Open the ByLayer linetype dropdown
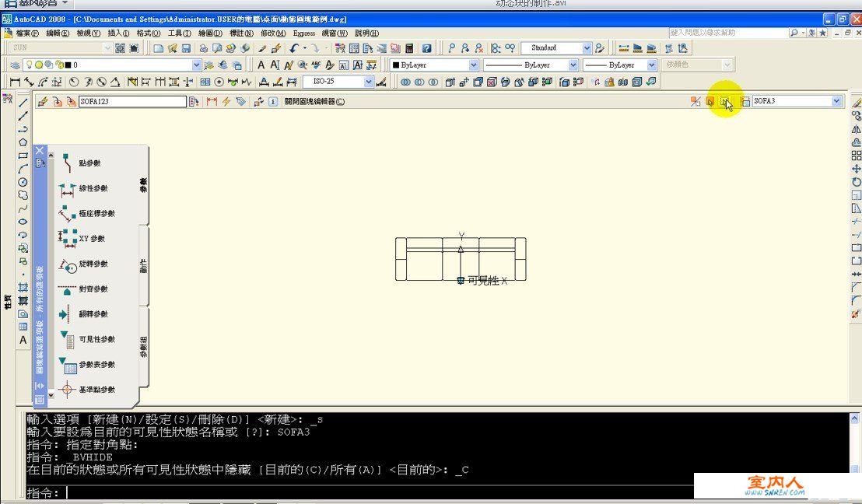The image size is (862, 504). (x=573, y=65)
